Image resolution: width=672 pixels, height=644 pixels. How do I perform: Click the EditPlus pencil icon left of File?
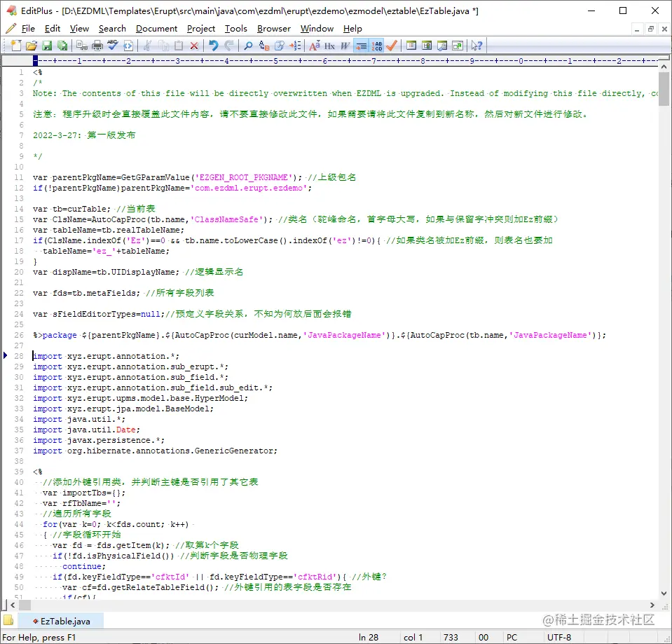pyautogui.click(x=11, y=29)
